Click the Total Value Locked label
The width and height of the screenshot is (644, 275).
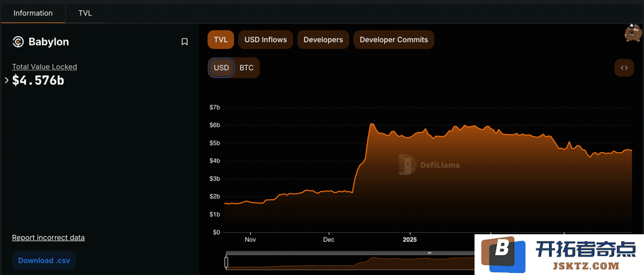point(44,67)
